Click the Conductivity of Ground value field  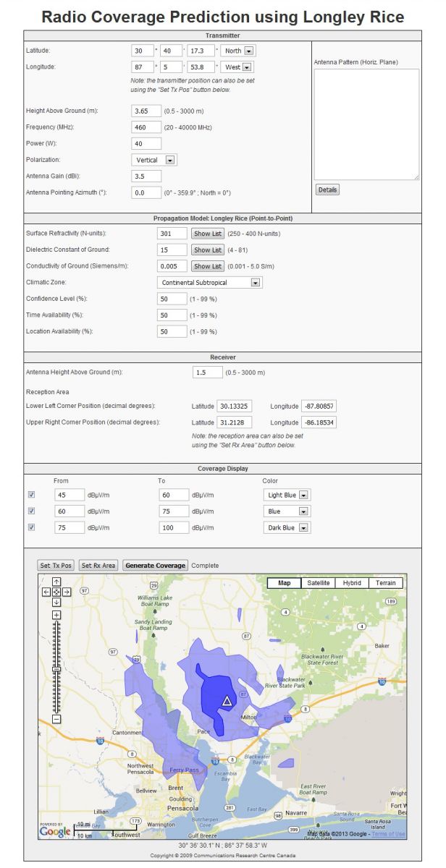172,265
